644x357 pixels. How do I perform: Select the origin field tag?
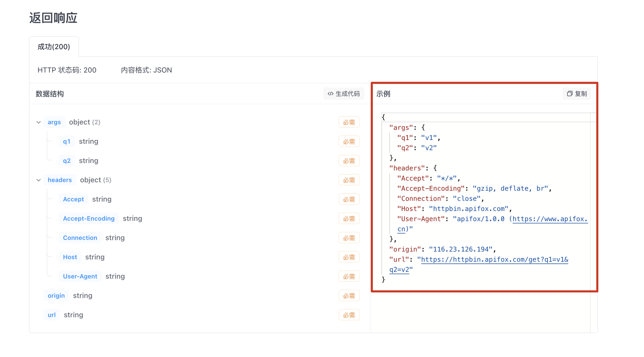coord(56,296)
